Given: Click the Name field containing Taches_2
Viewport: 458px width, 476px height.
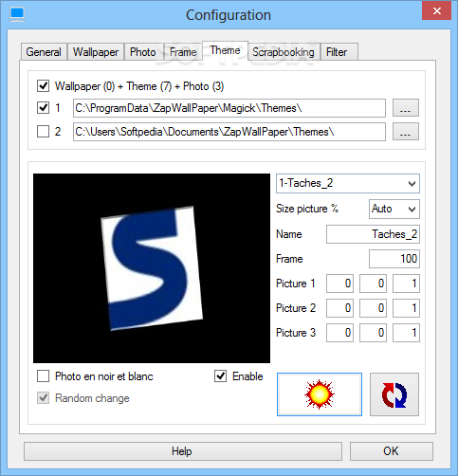Looking at the screenshot, I should click(373, 234).
